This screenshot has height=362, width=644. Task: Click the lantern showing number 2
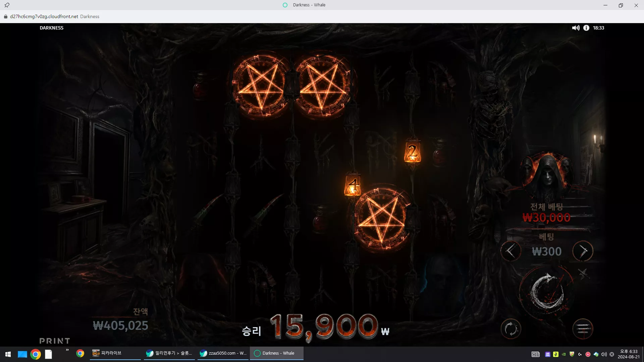413,152
